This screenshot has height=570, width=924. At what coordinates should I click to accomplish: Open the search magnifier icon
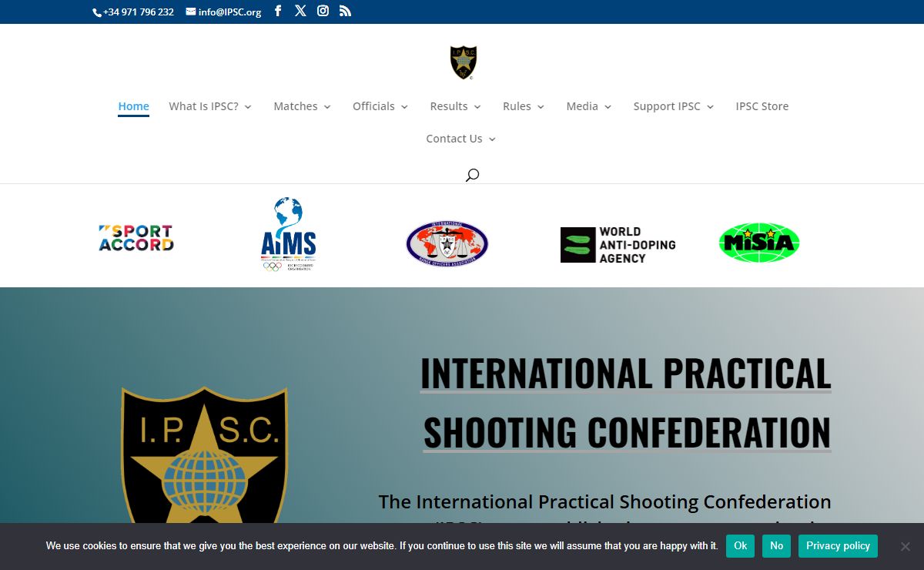[472, 175]
